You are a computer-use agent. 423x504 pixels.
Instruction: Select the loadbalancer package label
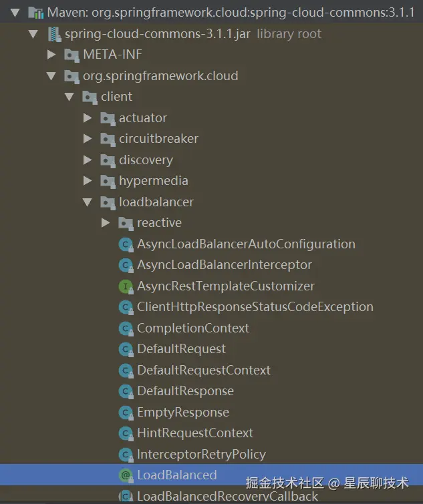point(156,202)
